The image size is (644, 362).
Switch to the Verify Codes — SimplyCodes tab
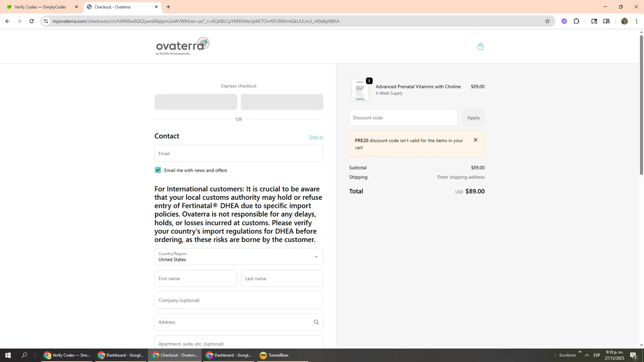tap(41, 7)
